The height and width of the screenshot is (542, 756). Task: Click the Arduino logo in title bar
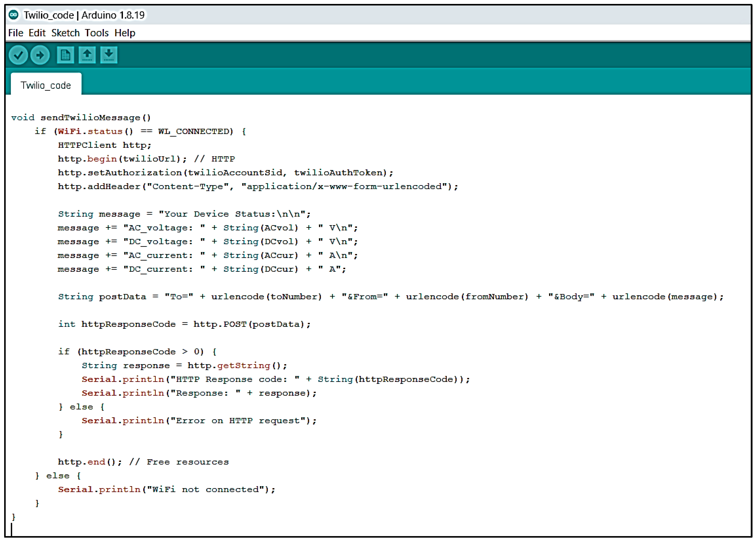[14, 15]
